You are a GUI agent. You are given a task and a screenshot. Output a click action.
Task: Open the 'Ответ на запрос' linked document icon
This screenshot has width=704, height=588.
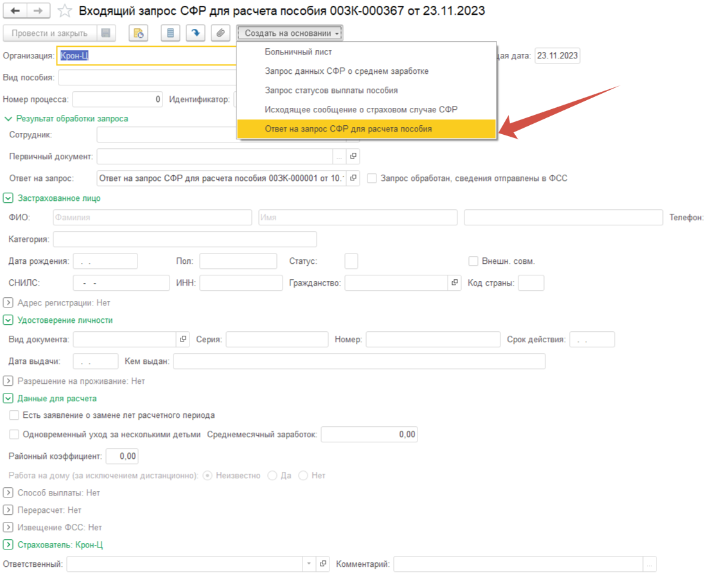point(353,178)
